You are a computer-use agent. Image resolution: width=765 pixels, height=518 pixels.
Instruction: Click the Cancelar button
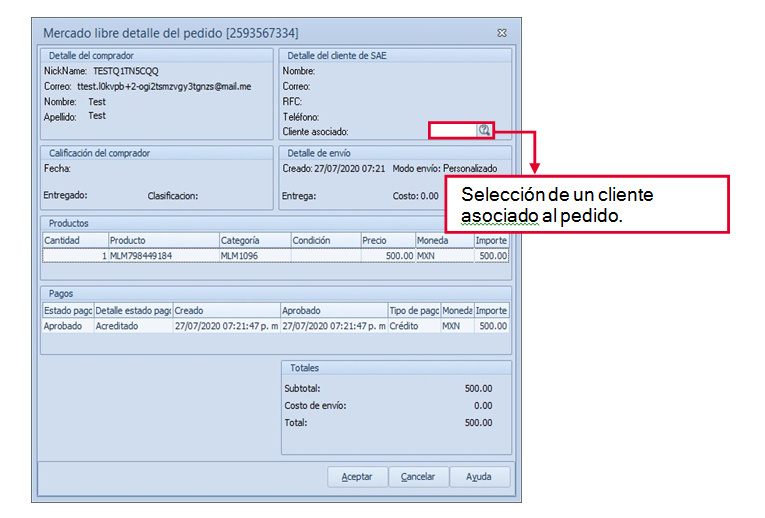pos(418,477)
